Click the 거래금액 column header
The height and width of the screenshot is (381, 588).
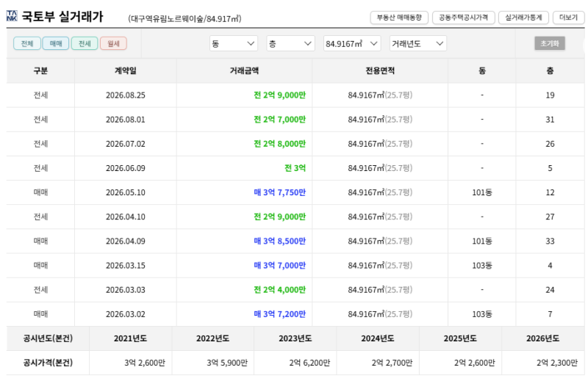click(244, 70)
